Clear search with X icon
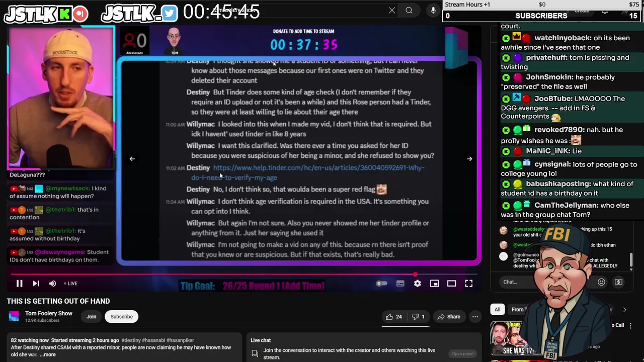Image resolution: width=644 pixels, height=362 pixels. pos(392,10)
